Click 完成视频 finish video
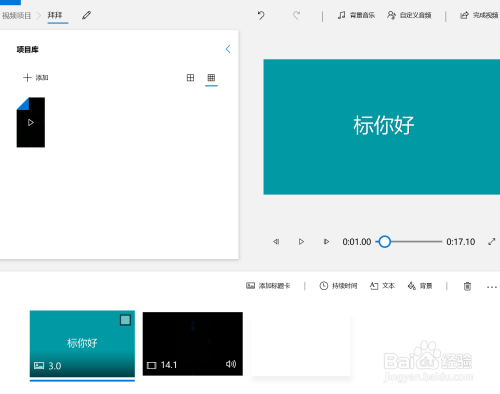The image size is (500, 394). pyautogui.click(x=479, y=15)
